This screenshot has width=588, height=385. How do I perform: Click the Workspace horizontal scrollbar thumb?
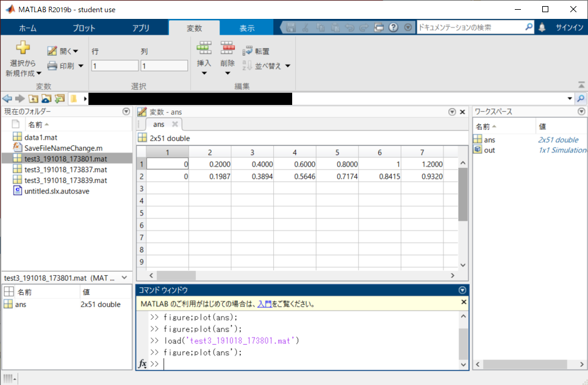point(525,364)
